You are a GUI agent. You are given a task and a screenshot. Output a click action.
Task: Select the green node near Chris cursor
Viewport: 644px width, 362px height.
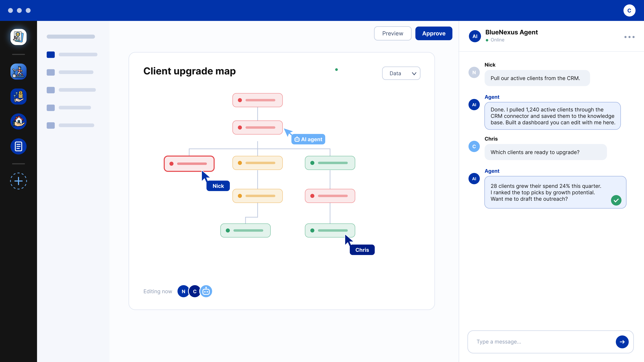click(330, 230)
